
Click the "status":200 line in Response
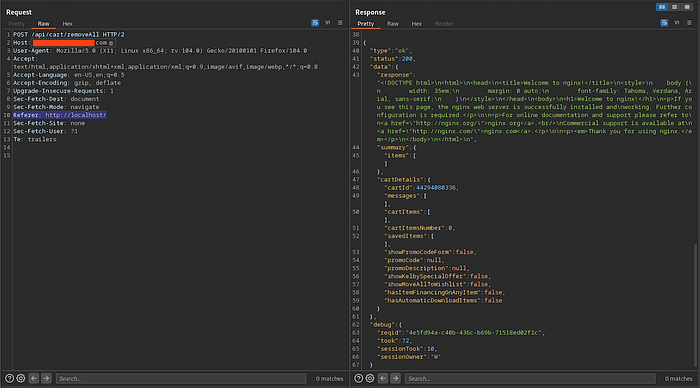click(x=393, y=59)
